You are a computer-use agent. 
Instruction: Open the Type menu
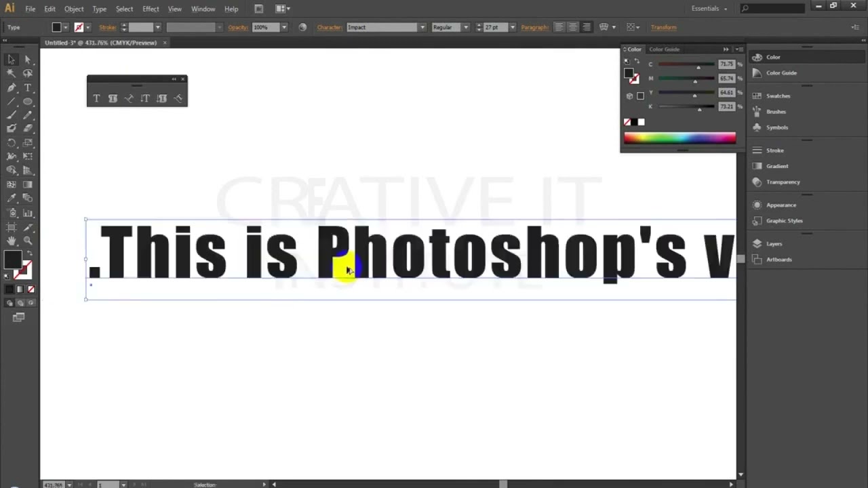coord(100,9)
